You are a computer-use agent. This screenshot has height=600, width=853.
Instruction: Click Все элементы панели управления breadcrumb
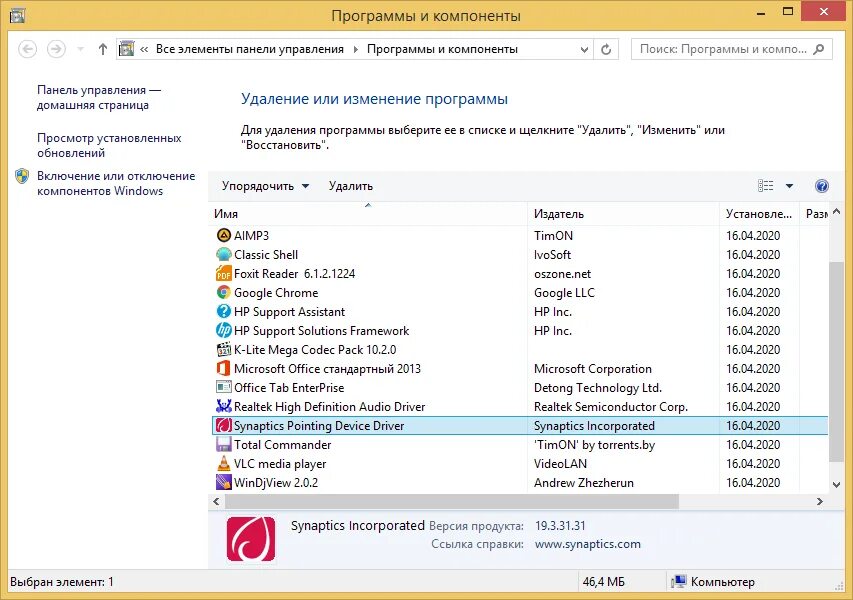click(x=250, y=50)
